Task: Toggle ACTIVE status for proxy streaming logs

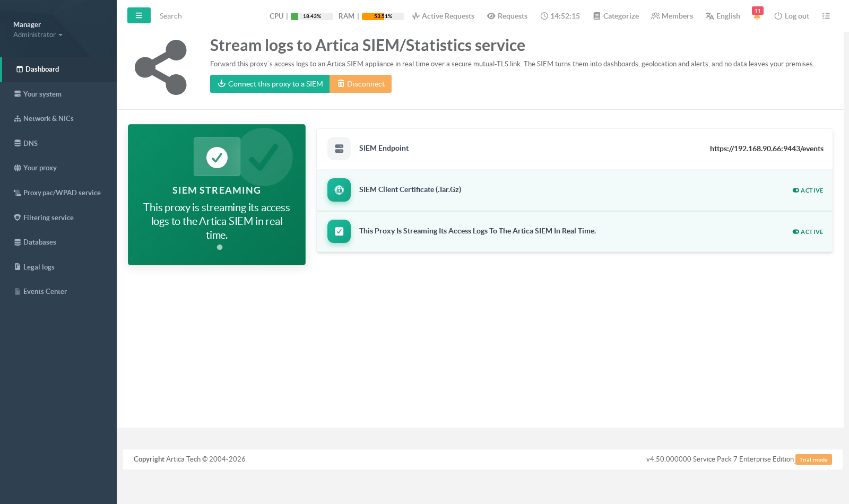Action: tap(808, 232)
